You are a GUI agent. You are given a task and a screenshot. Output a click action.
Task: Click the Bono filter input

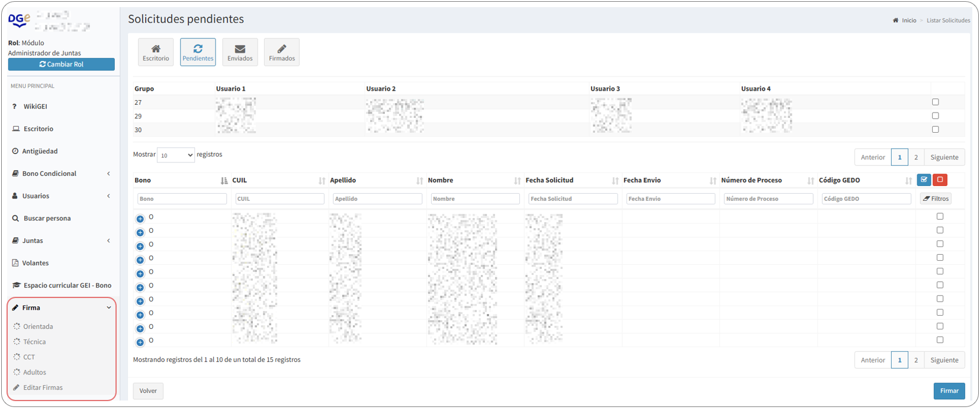182,198
